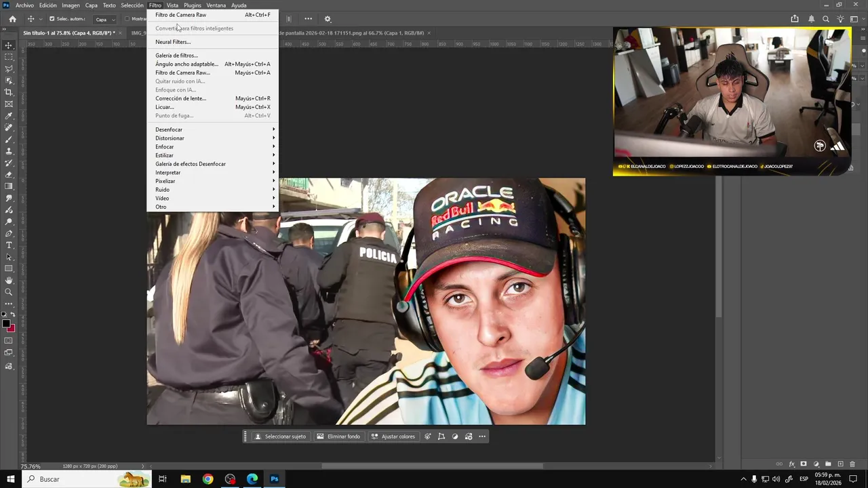868x488 pixels.
Task: Click the layer style fx icon
Action: coord(791,464)
